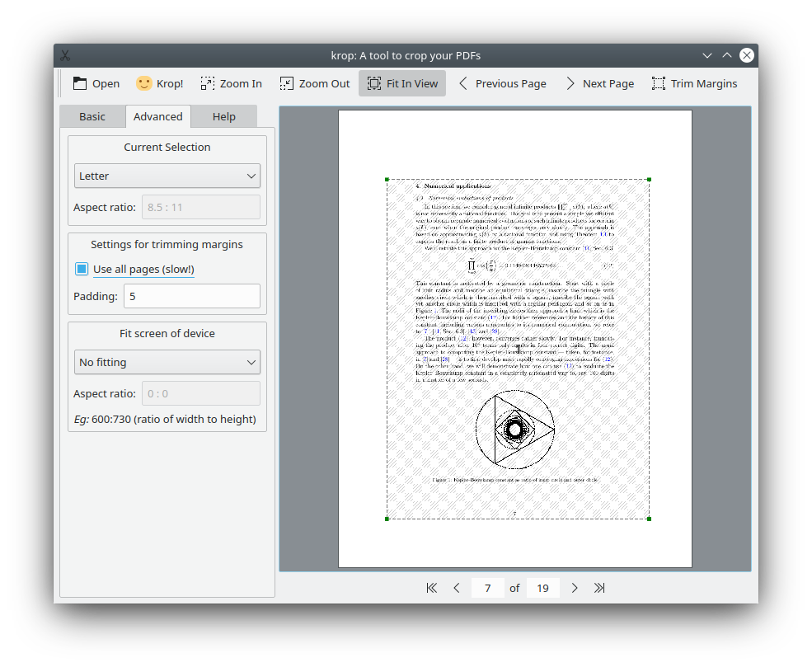The width and height of the screenshot is (812, 667).
Task: Uncheck Use all pages (slow!) checkbox
Action: (82, 269)
